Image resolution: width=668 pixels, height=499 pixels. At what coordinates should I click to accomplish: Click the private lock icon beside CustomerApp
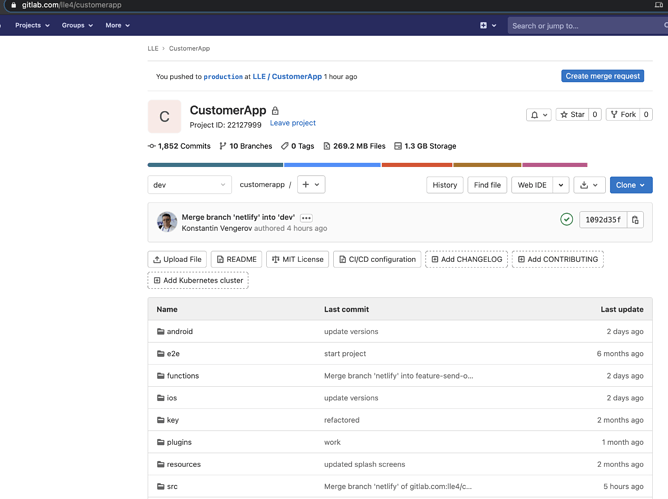click(275, 110)
